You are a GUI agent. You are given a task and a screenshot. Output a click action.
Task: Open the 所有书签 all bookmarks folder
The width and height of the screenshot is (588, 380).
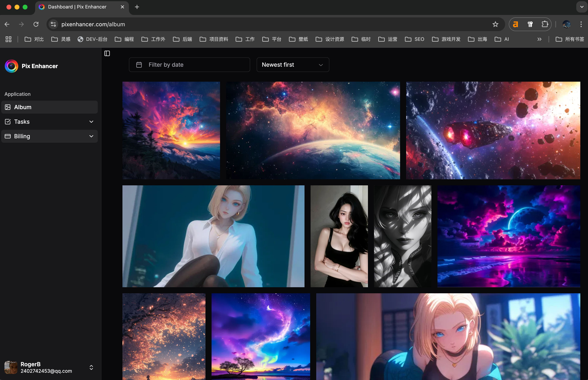[570, 39]
